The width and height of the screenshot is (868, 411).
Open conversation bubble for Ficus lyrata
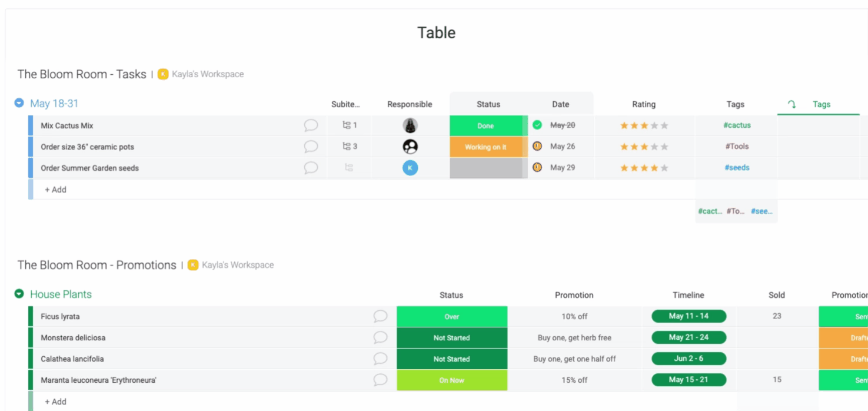(380, 316)
